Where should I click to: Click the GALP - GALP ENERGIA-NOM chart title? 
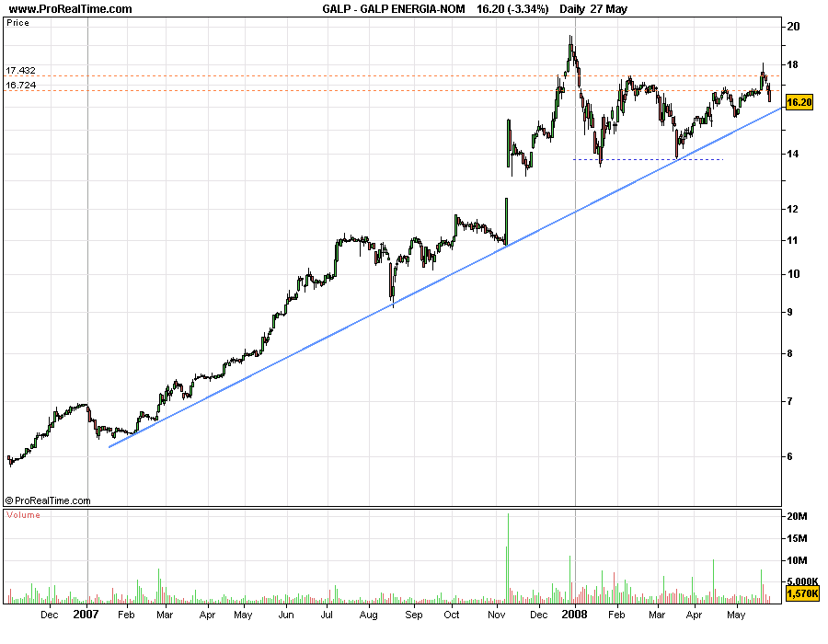click(x=394, y=9)
